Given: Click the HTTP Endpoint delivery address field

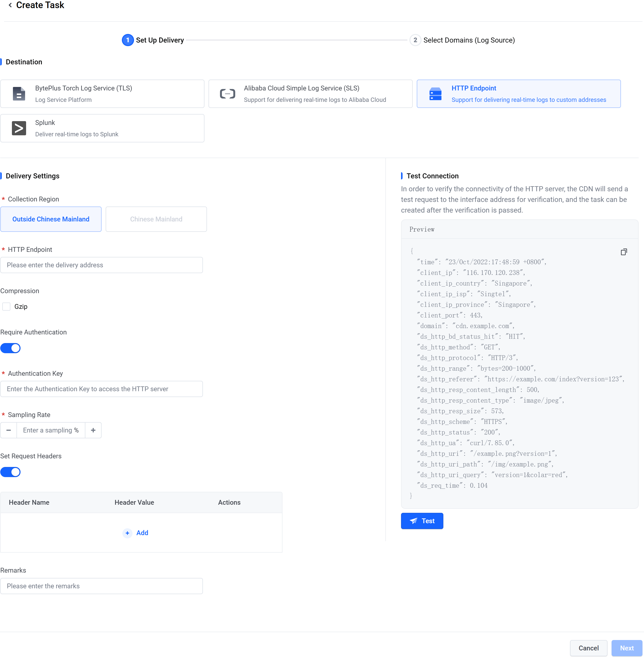Looking at the screenshot, I should 102,265.
